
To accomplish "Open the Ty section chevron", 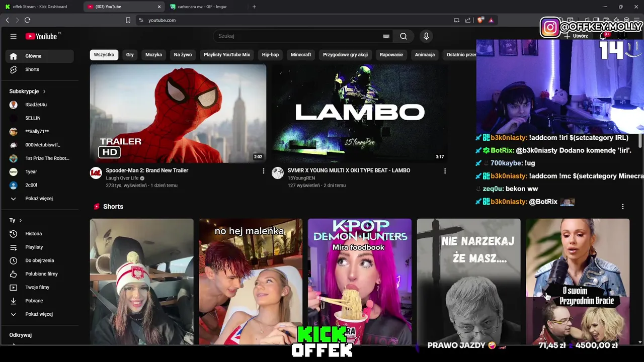I will coord(20,221).
